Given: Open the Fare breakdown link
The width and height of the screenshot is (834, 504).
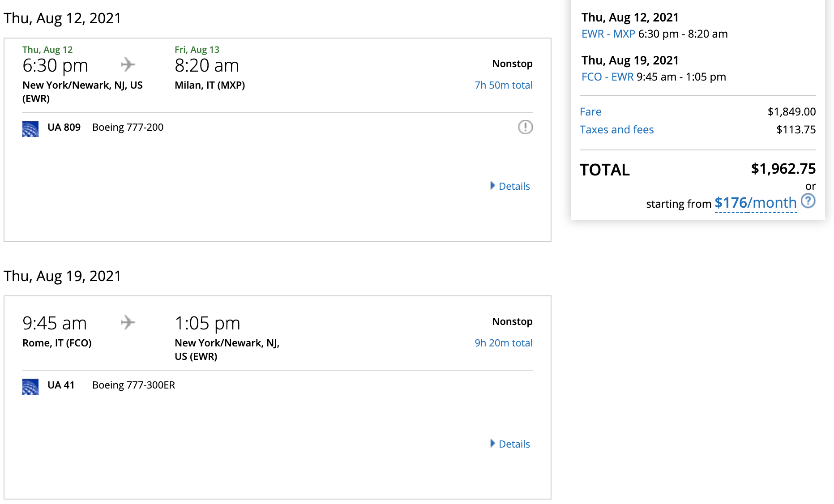Looking at the screenshot, I should [x=590, y=112].
